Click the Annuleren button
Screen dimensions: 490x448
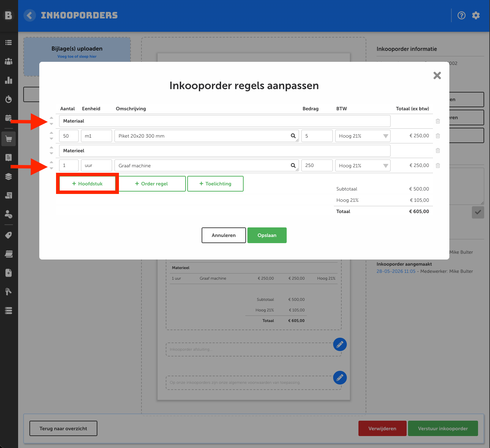click(x=224, y=235)
